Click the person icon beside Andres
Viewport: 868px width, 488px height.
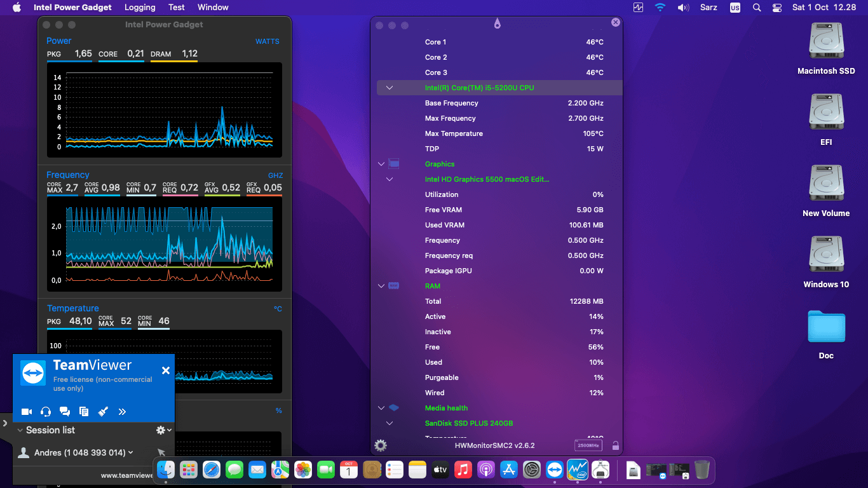[x=24, y=452]
